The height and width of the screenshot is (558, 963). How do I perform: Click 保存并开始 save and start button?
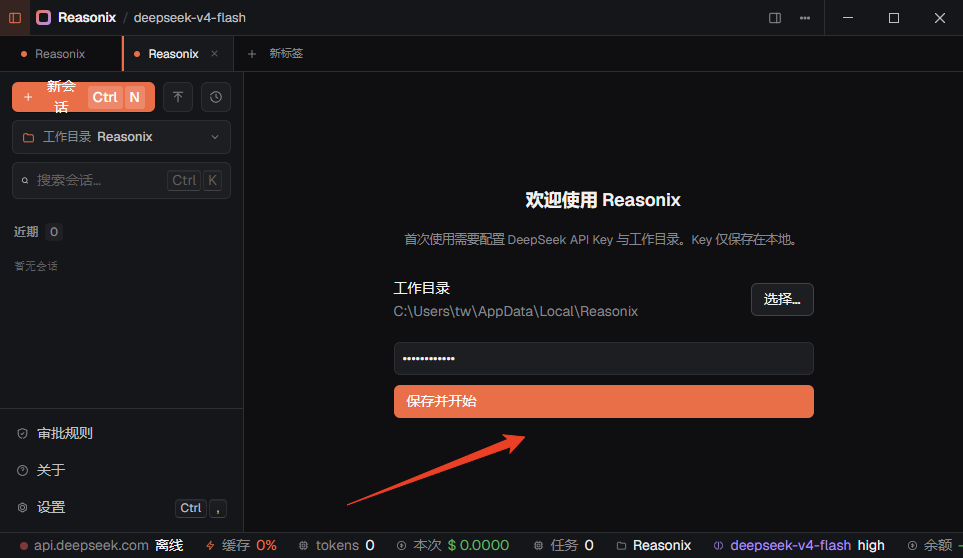604,401
